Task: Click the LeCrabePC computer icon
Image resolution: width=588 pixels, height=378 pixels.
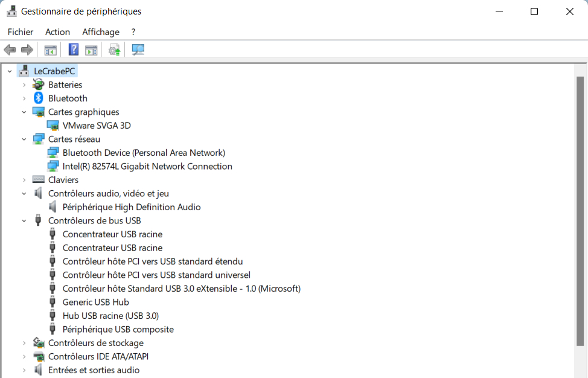Action: 24,71
